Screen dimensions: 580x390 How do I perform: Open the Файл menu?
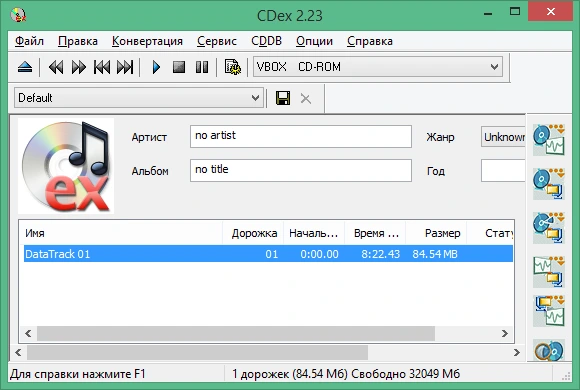tap(29, 41)
